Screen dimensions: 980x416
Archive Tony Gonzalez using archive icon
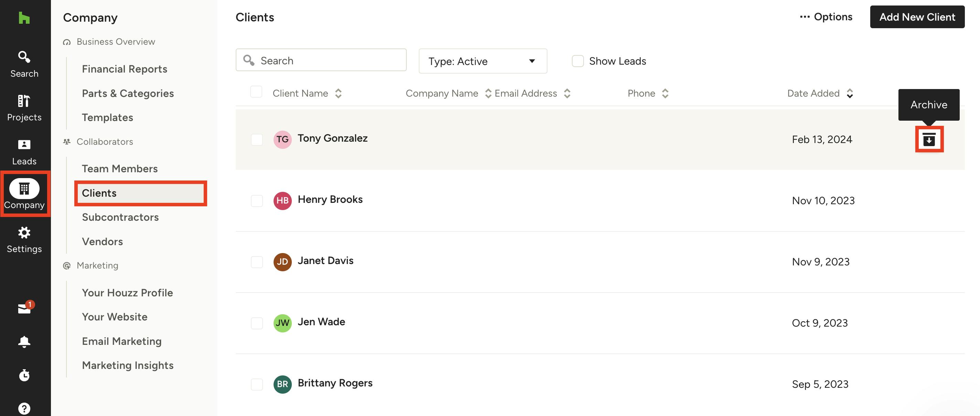click(929, 140)
